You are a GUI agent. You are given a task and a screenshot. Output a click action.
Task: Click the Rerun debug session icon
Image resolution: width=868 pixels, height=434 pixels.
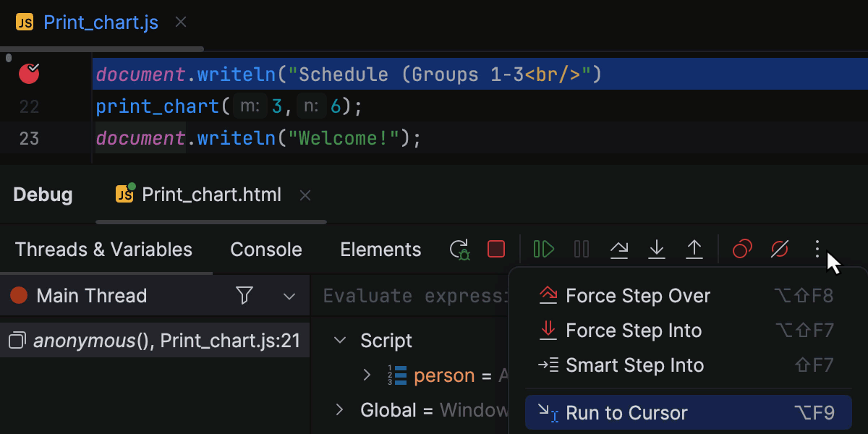(460, 250)
